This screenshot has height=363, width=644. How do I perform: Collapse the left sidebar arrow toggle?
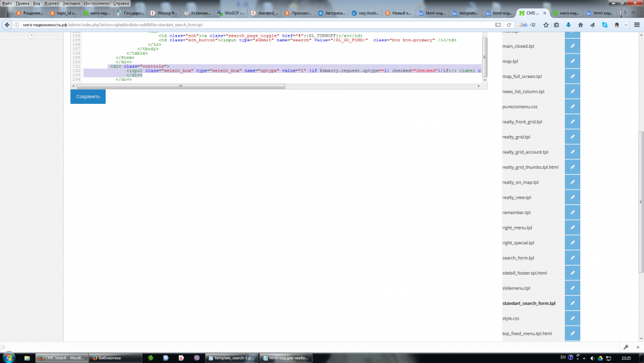[x=32, y=35]
